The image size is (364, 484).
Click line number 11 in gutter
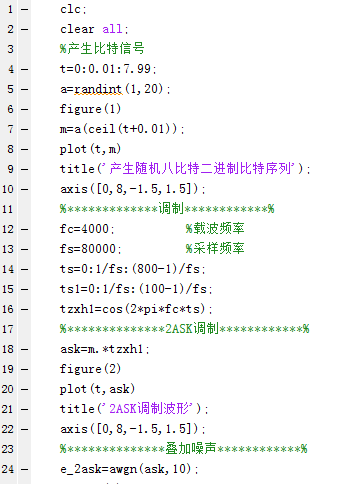coord(8,209)
